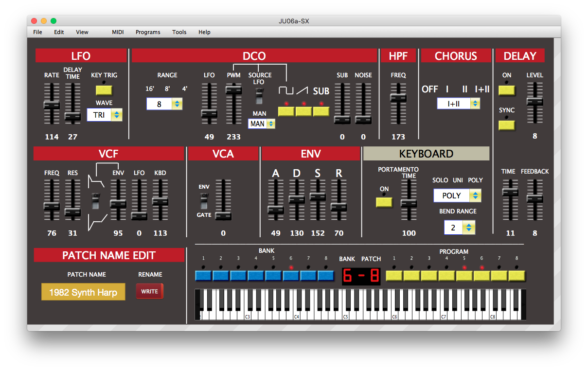Image resolution: width=588 pixels, height=370 pixels.
Task: Click VCF RES slider
Action: 72,200
